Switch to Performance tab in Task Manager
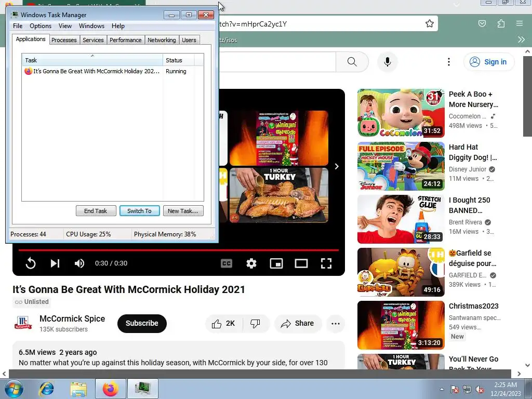The image size is (532, 399). coord(126,40)
